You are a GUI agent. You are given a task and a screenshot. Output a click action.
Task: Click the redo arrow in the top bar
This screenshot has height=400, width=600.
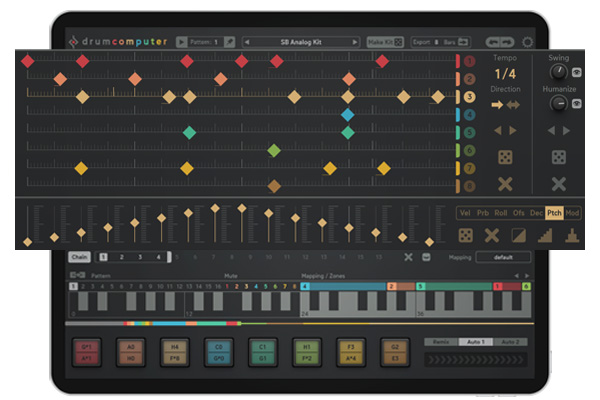[x=507, y=42]
